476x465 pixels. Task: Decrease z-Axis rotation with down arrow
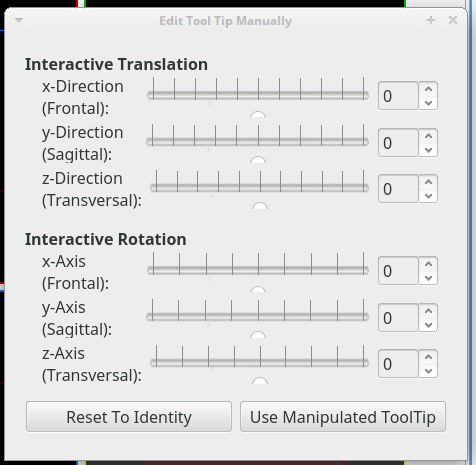pos(428,371)
